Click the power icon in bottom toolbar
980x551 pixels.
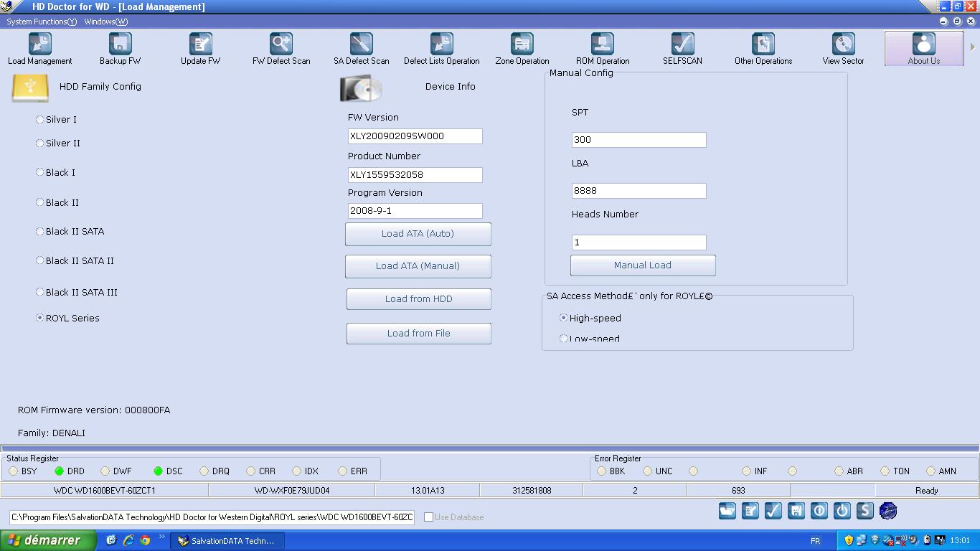842,511
